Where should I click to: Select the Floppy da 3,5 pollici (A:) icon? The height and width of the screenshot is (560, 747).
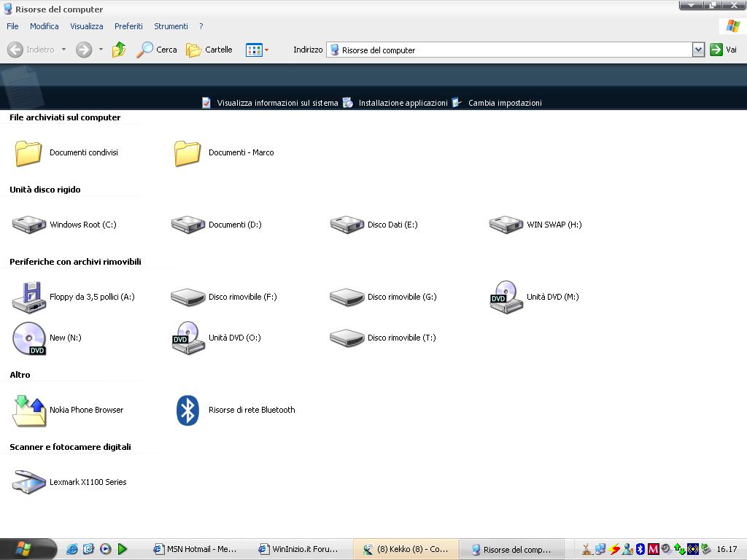(29, 297)
